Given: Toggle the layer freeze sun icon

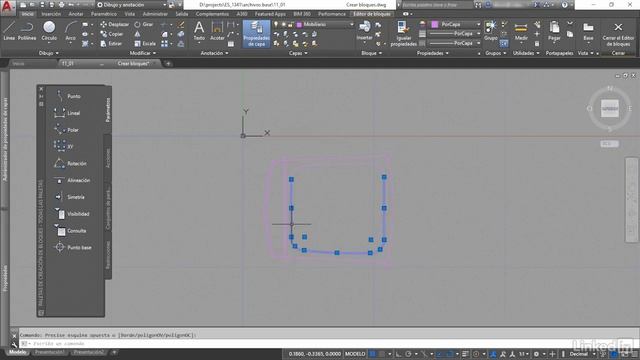Looking at the screenshot, I should coord(284,24).
